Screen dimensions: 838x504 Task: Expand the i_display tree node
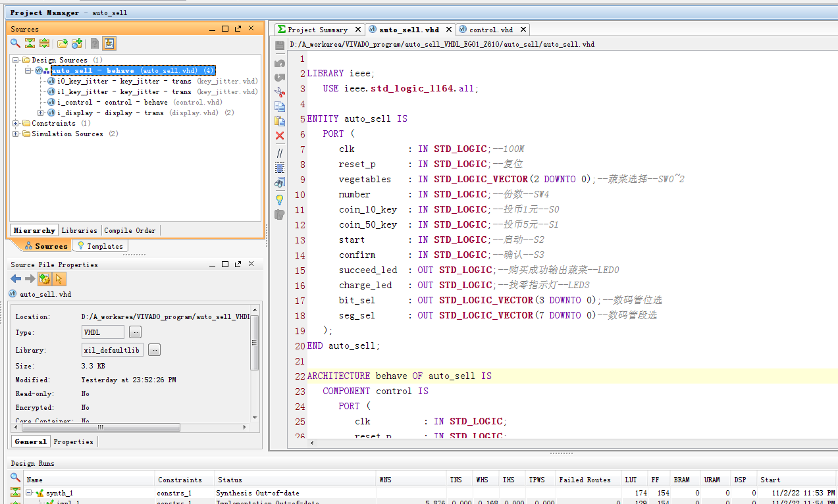[41, 113]
